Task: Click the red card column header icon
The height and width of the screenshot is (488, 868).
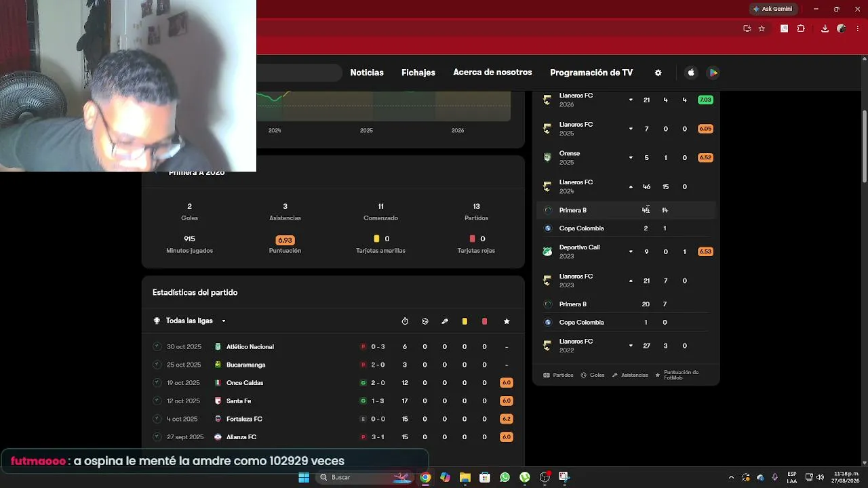Action: 484,321
